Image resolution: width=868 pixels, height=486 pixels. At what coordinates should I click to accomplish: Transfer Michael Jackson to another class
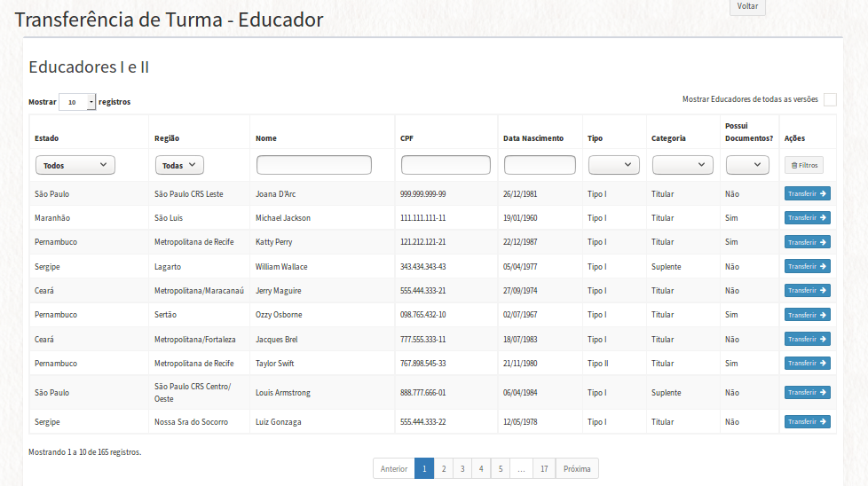click(807, 218)
